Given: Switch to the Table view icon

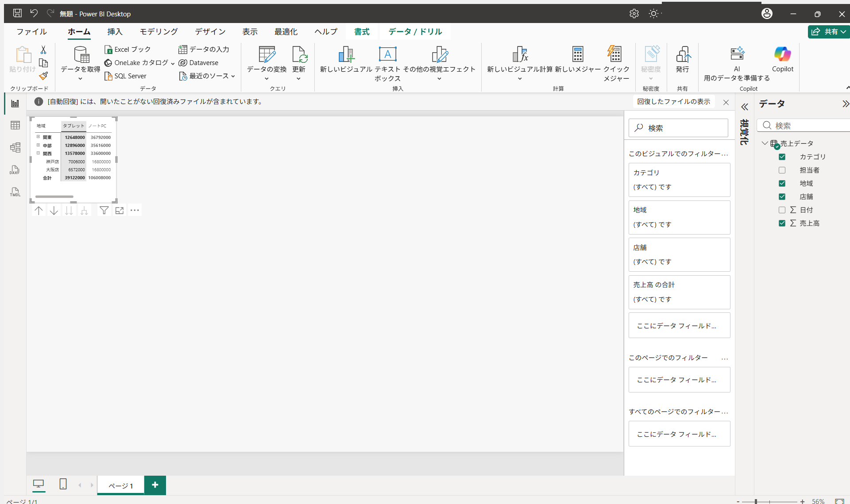Looking at the screenshot, I should [15, 125].
